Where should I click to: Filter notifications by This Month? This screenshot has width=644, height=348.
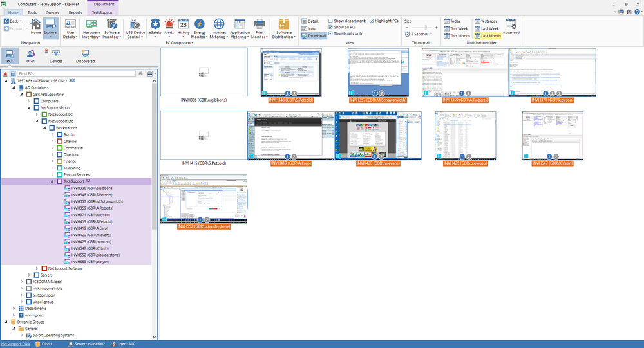[x=457, y=36]
